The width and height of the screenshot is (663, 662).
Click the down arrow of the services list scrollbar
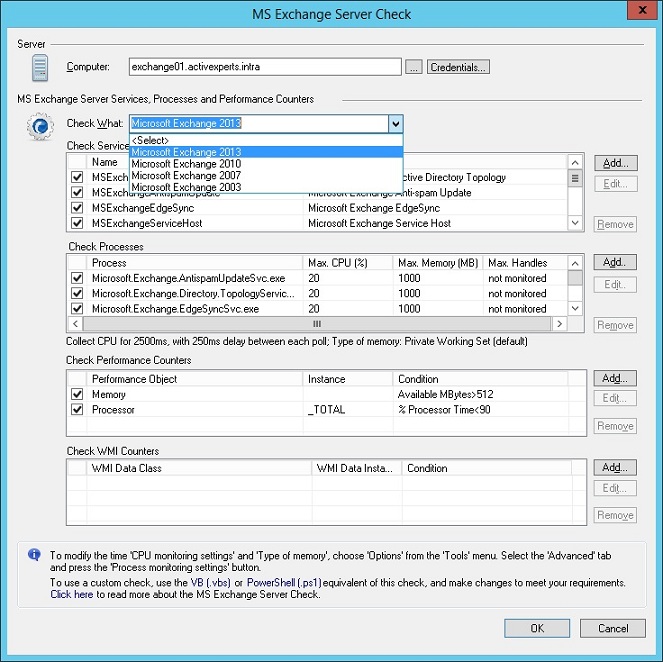click(575, 223)
